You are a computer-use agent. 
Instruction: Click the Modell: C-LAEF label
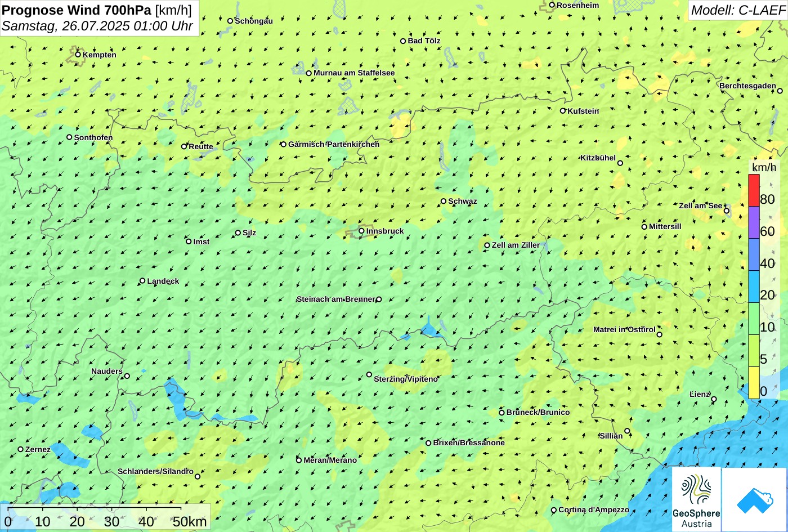tap(738, 10)
